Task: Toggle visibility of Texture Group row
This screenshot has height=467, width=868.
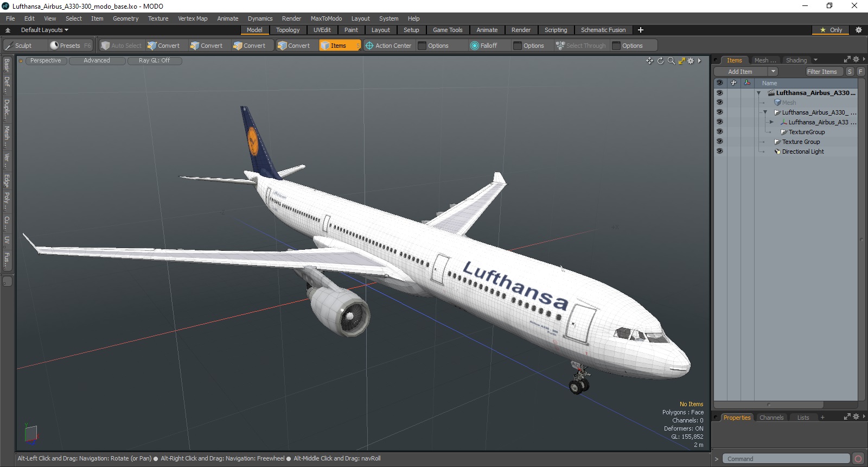Action: [719, 142]
